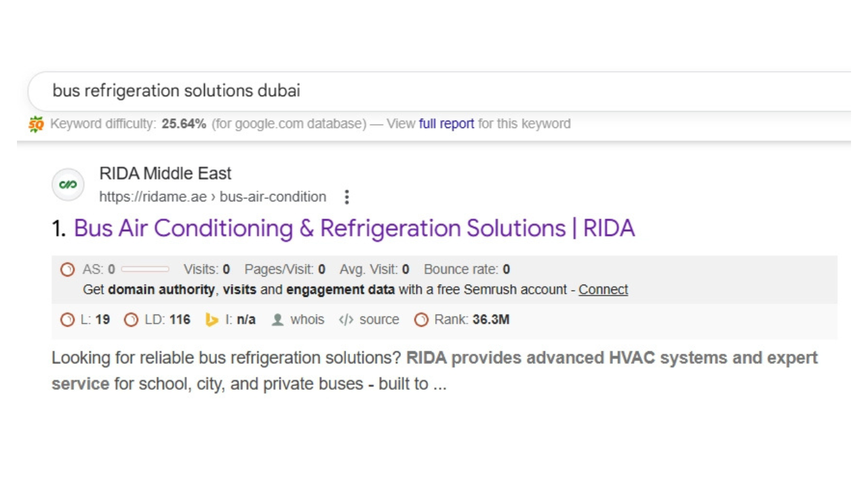The image size is (868, 488).
Task: Click the Semrush logo icon beside Keyword difficulty
Action: (36, 124)
